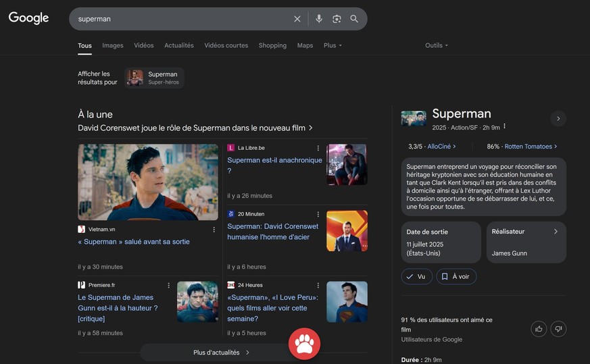
Task: Open the Réalisateur card for James Gunn
Action: pos(526,242)
